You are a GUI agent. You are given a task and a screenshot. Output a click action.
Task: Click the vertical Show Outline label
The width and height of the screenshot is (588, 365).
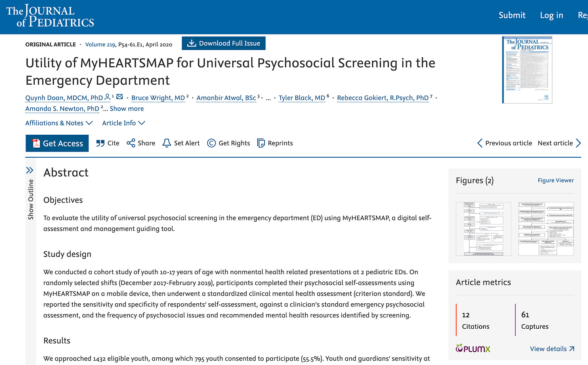(31, 200)
